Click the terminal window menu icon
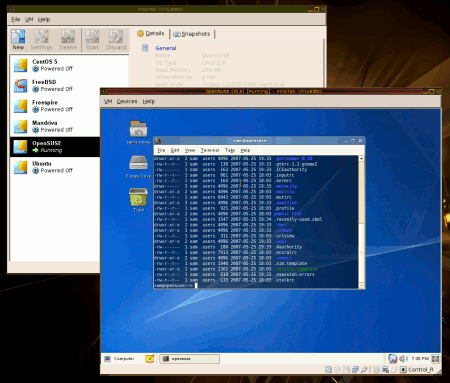Image resolution: width=450 pixels, height=383 pixels. [x=158, y=141]
